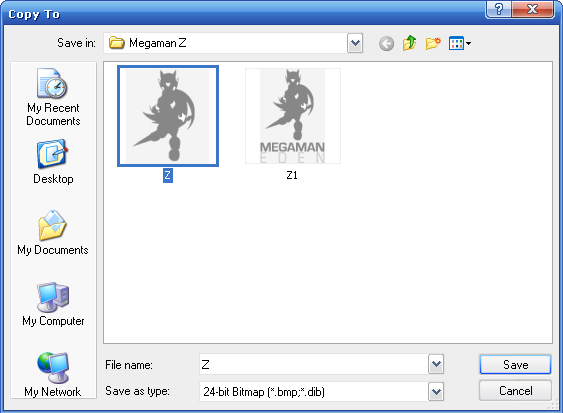The height and width of the screenshot is (413, 563).
Task: Open the View Menu icon
Action: [x=460, y=44]
